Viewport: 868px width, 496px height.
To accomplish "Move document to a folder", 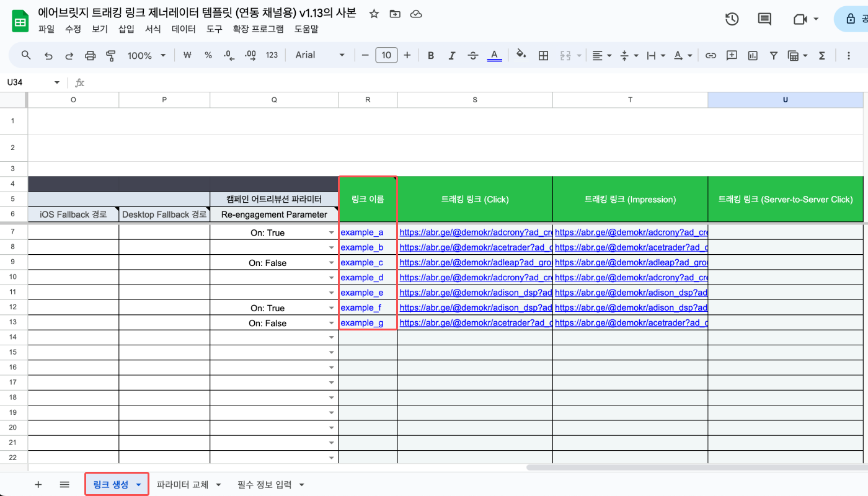I will click(395, 14).
